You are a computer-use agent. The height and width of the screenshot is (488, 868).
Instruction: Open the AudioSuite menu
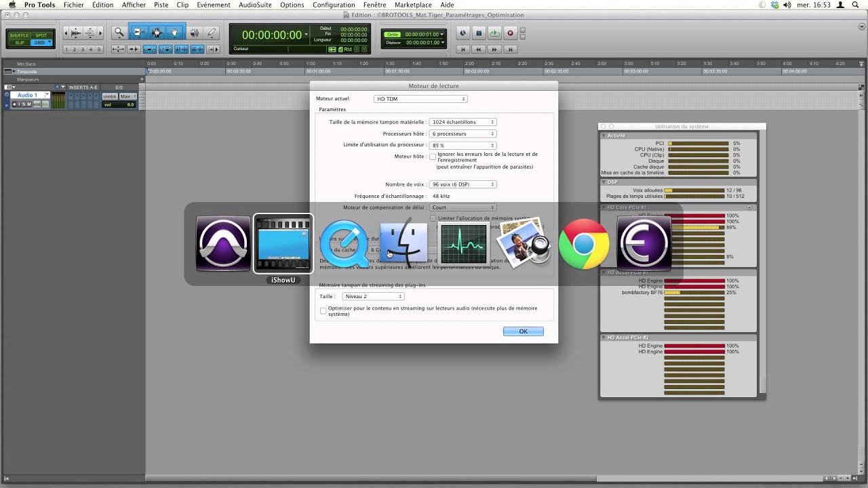(x=255, y=5)
